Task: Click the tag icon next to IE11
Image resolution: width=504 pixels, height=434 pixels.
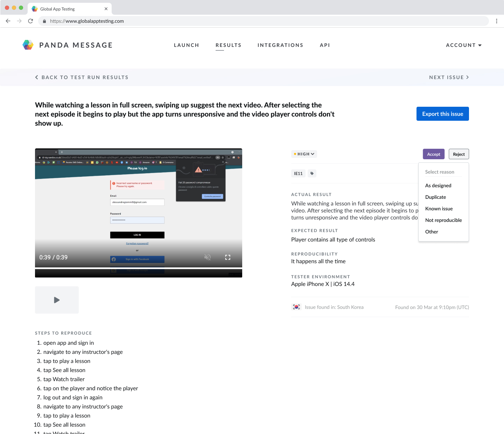Action: (x=312, y=173)
